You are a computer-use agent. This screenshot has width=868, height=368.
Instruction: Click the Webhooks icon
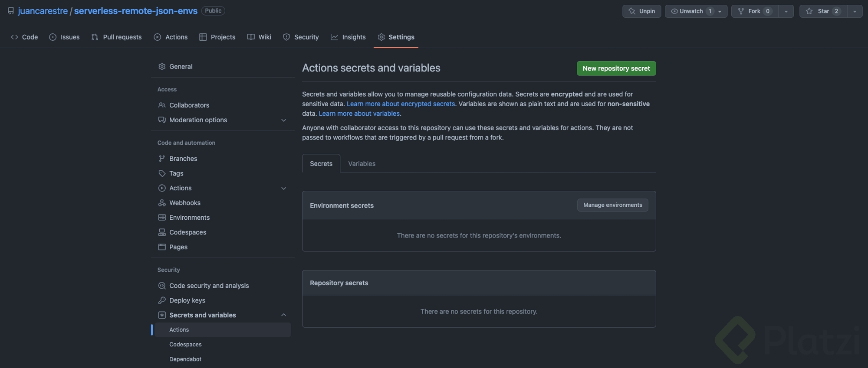click(162, 203)
